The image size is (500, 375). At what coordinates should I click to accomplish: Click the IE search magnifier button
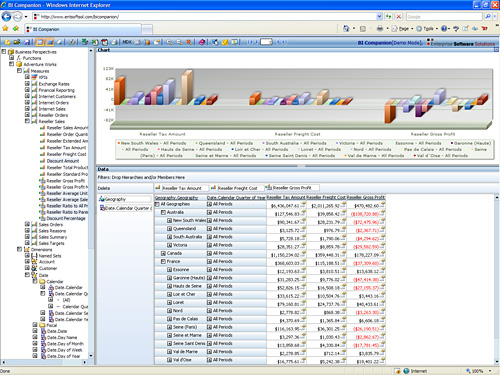tap(488, 16)
